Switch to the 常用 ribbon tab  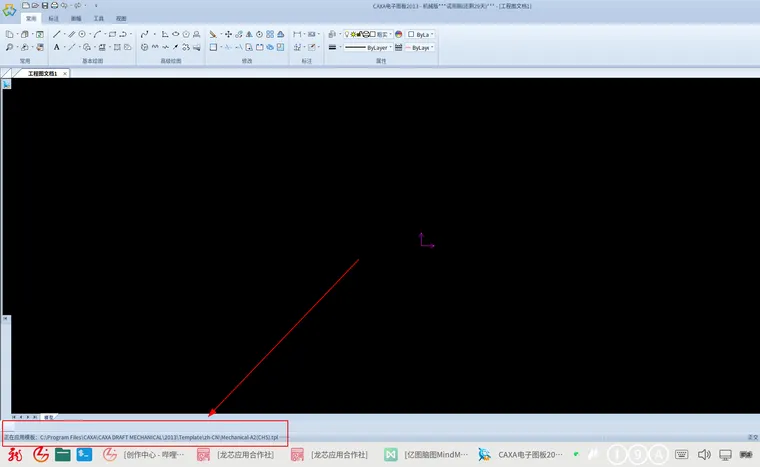(31, 18)
